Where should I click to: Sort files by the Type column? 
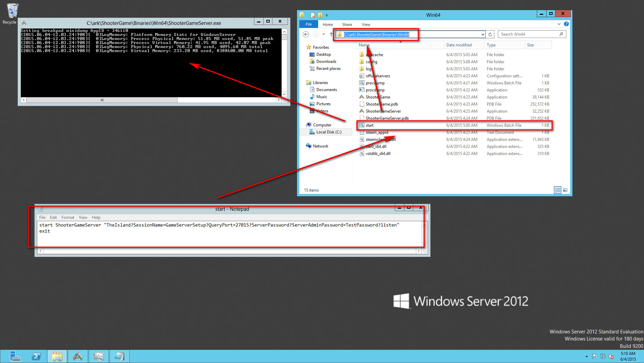click(x=505, y=45)
